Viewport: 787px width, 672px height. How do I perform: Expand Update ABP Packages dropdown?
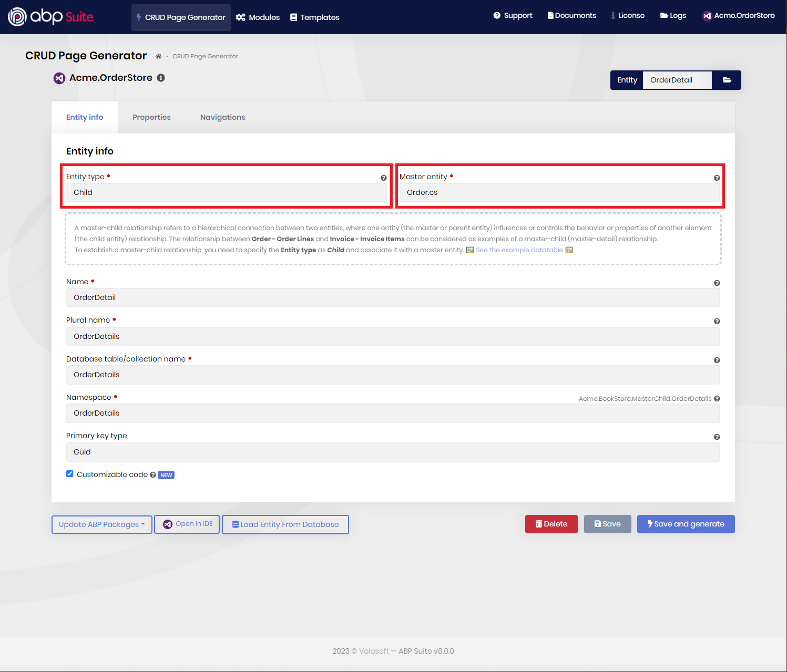click(102, 524)
